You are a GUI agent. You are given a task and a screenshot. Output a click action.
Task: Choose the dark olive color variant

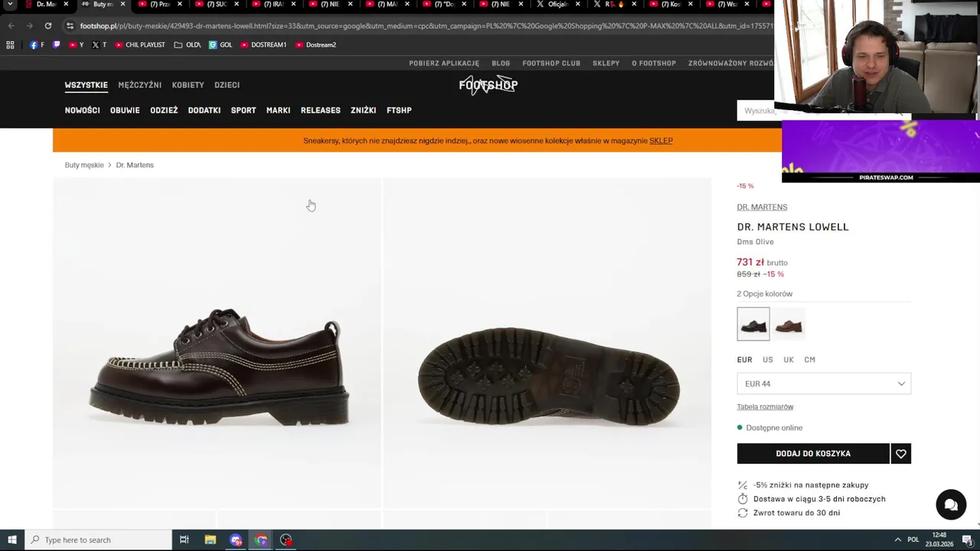coord(753,324)
